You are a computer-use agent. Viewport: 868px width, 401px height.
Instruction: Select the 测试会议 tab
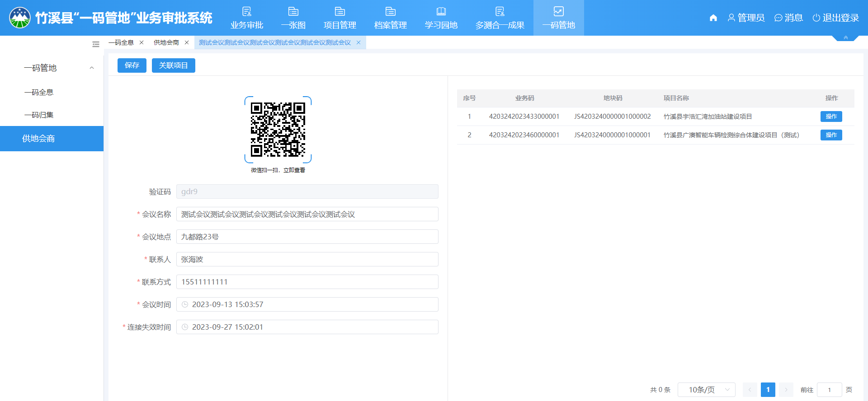click(275, 42)
